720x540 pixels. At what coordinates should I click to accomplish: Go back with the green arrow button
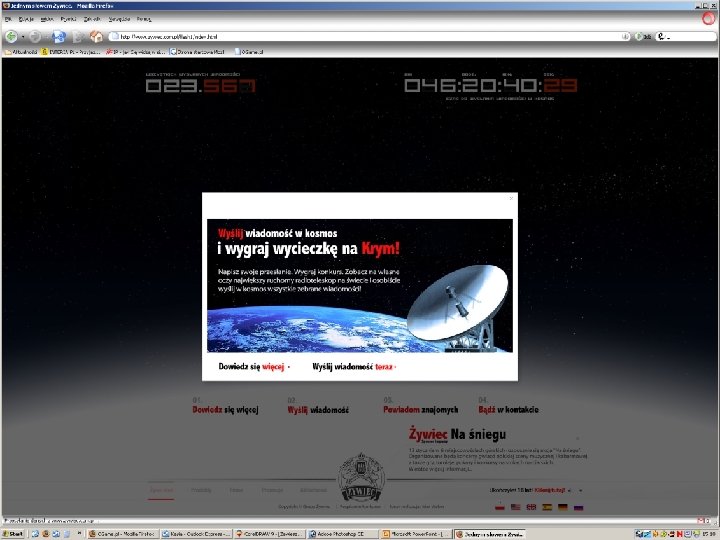point(11,36)
